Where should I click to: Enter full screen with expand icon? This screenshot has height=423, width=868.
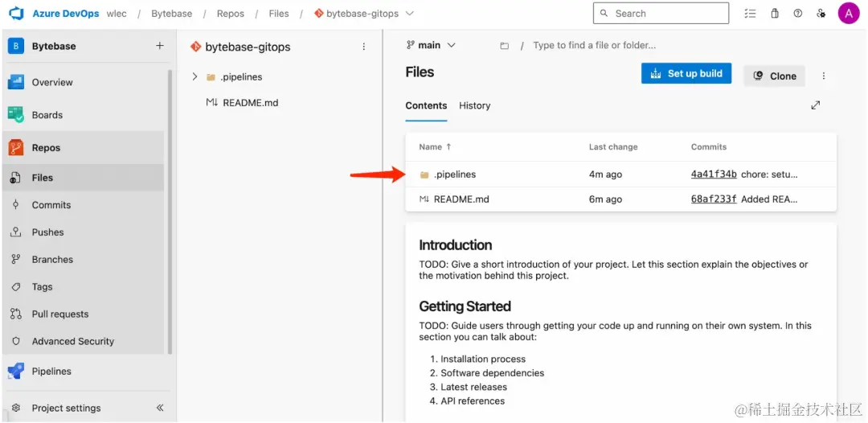coord(816,105)
